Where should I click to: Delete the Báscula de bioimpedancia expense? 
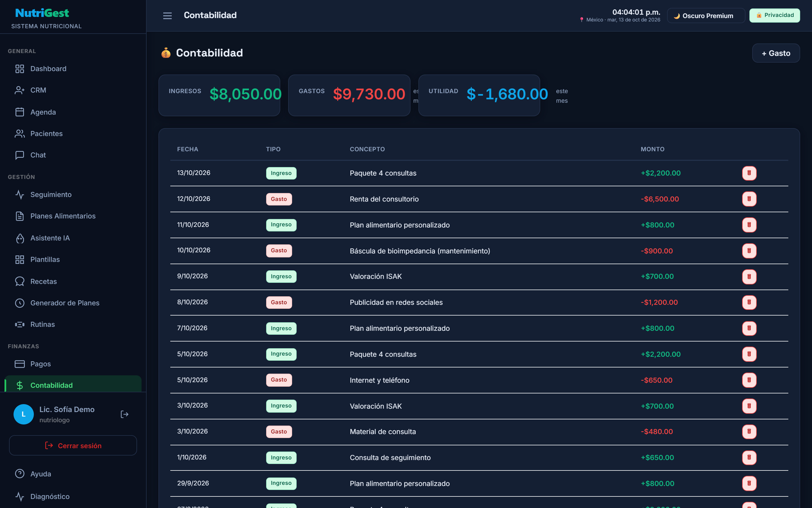point(749,251)
